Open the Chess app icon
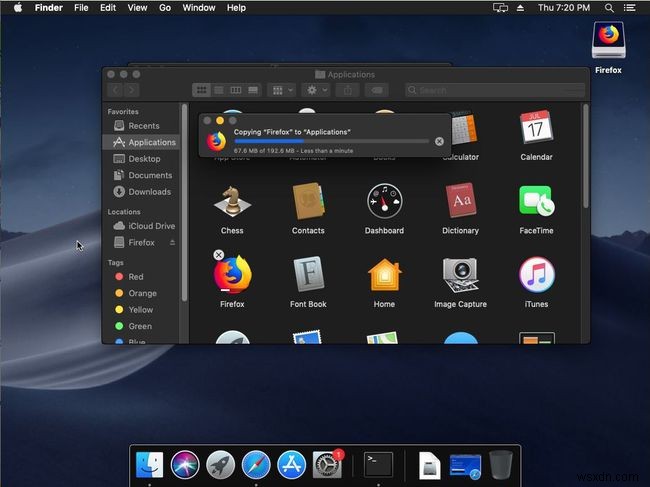 click(232, 202)
